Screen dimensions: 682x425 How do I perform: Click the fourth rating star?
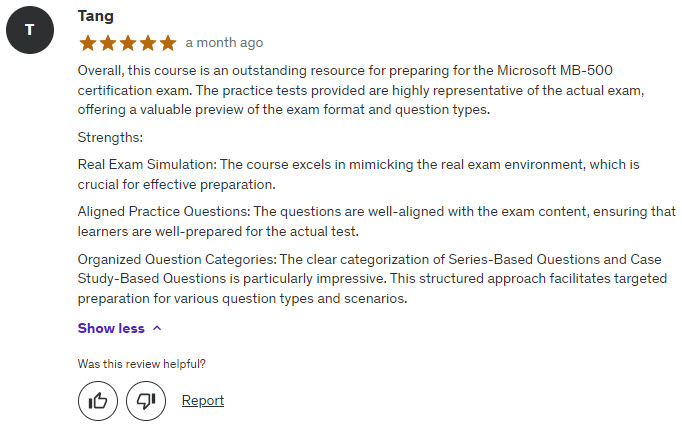click(148, 43)
